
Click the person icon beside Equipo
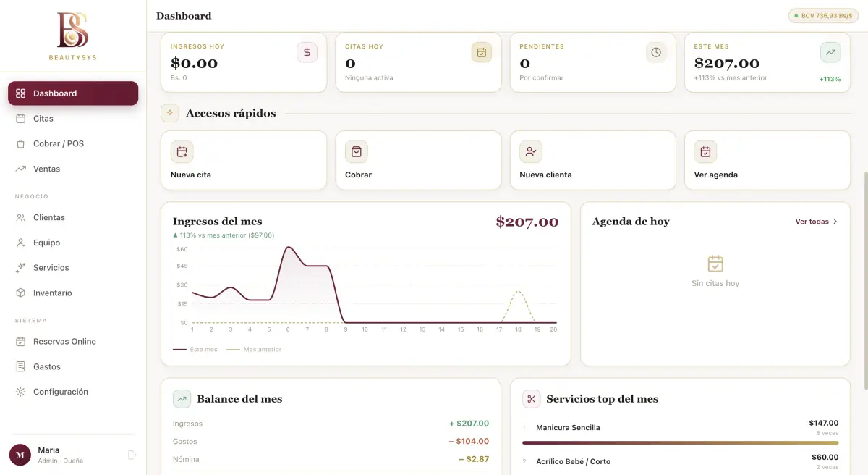(x=20, y=243)
